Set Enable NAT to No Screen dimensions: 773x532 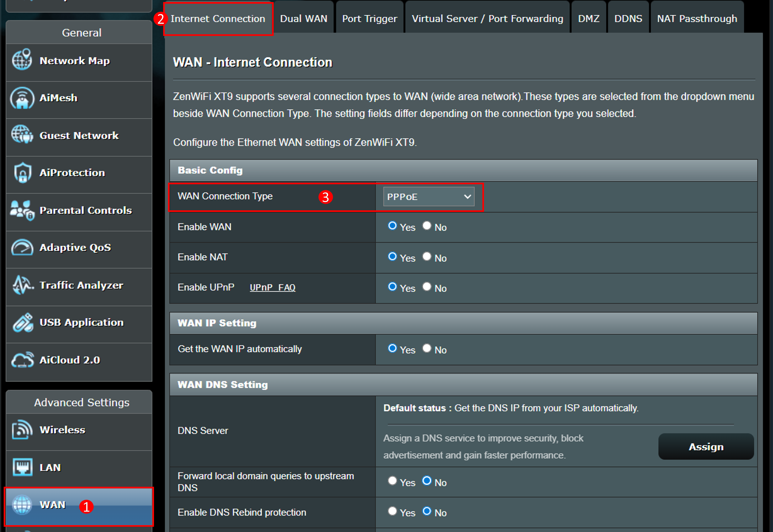[427, 257]
